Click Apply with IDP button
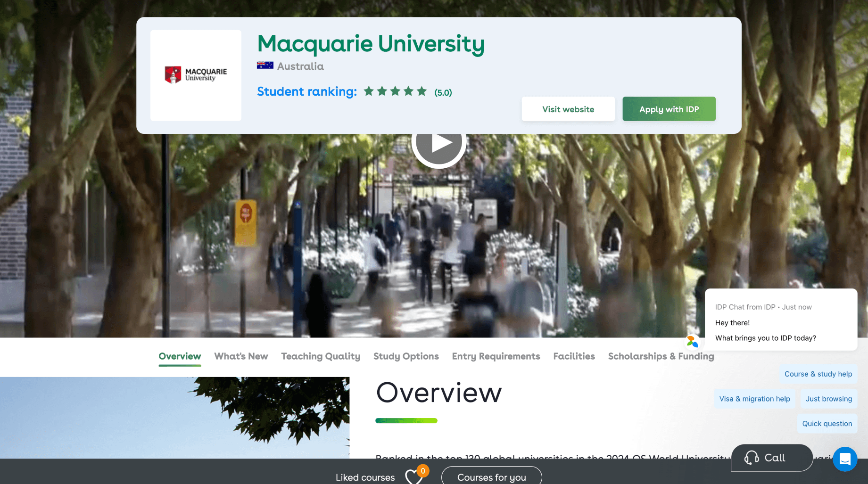This screenshot has width=868, height=484. tap(669, 109)
